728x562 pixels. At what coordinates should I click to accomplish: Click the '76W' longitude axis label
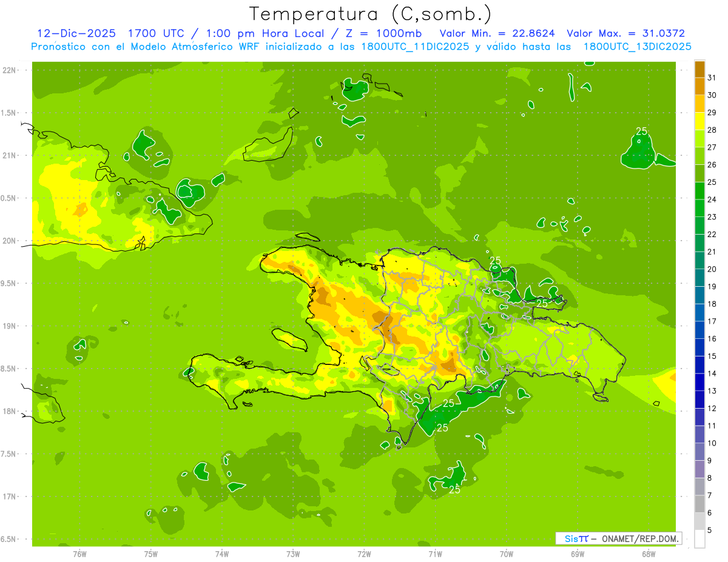[79, 554]
